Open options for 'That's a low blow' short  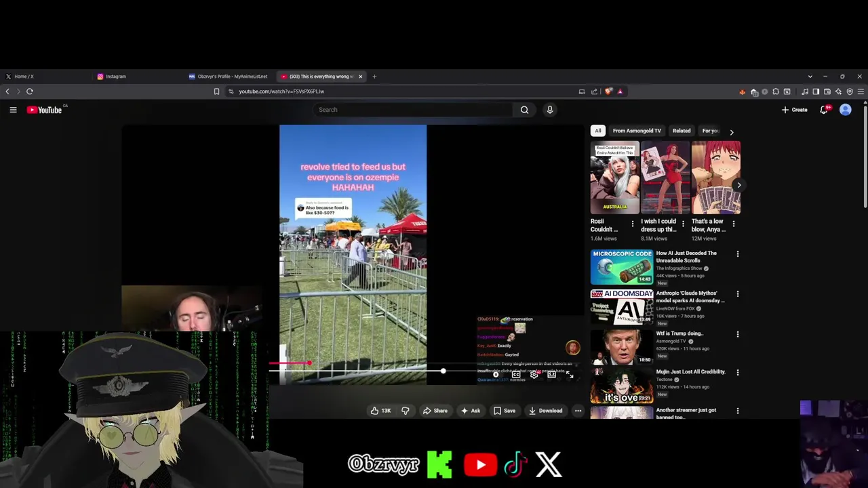[x=733, y=224]
